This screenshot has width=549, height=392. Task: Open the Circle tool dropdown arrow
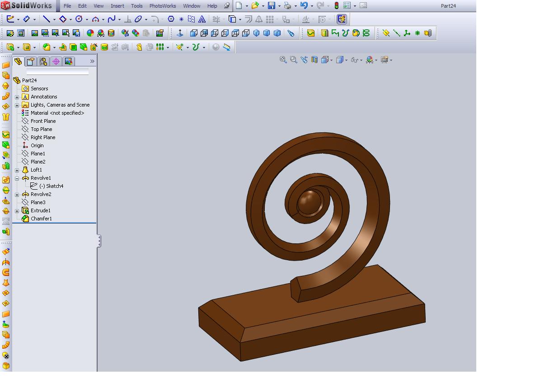tap(87, 20)
